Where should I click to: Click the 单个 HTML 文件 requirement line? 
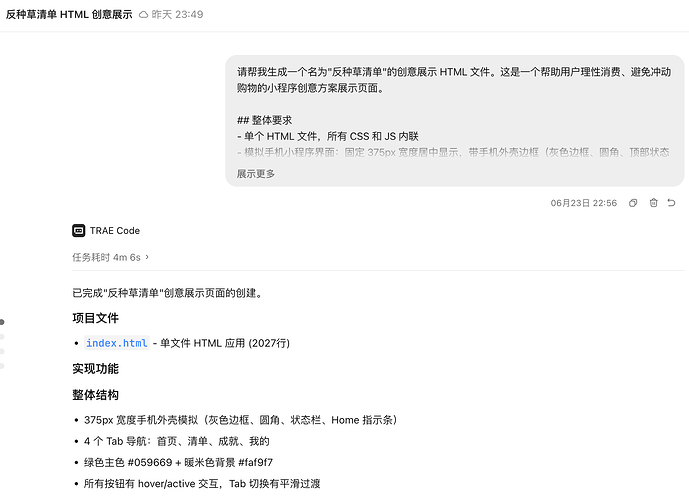click(x=328, y=136)
